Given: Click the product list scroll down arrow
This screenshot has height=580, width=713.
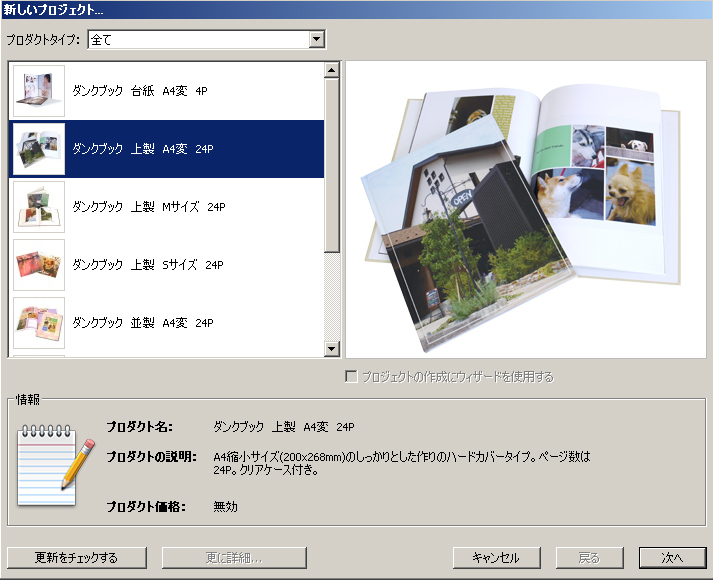Looking at the screenshot, I should [331, 349].
